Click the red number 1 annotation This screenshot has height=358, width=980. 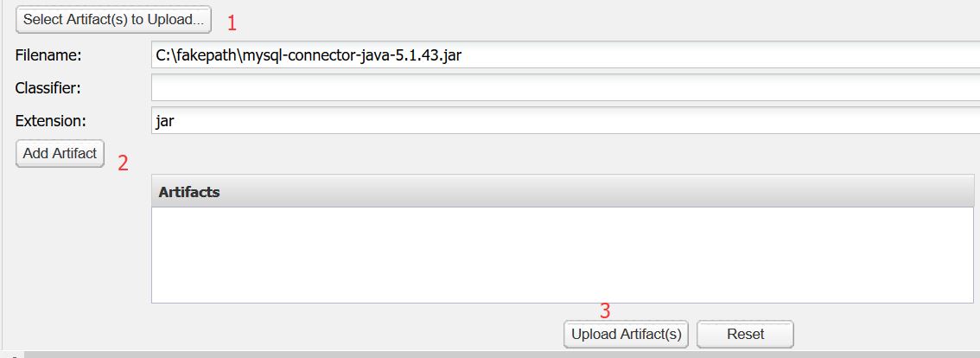click(232, 21)
